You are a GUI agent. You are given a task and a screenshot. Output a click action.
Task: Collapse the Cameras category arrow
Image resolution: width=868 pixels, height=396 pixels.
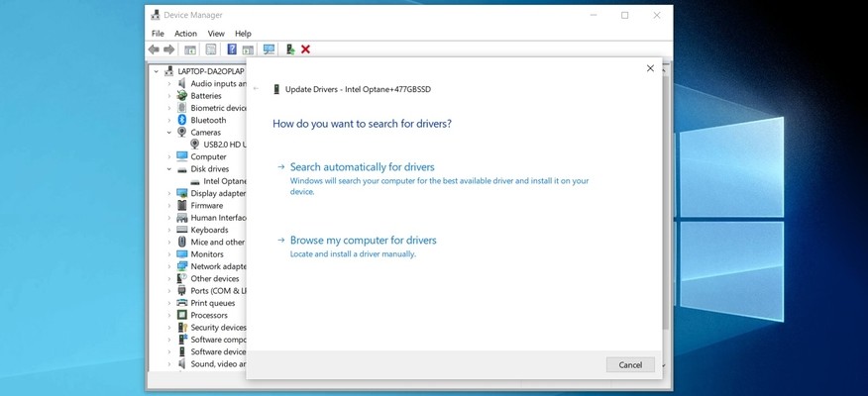(168, 133)
